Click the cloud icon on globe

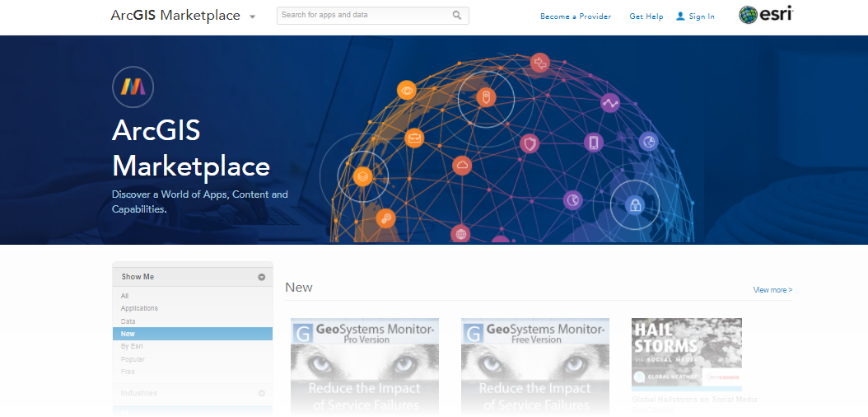[462, 165]
